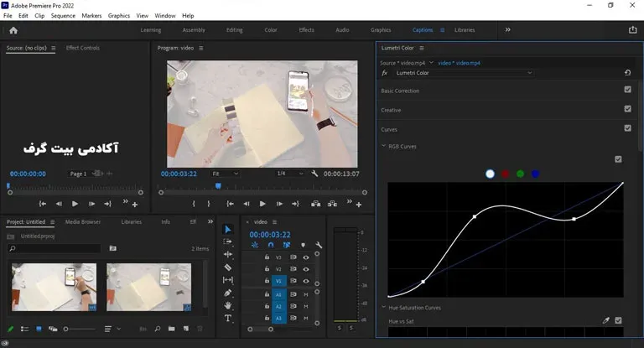Toggle Creative section checkbox
The image size is (644, 348).
pos(627,109)
